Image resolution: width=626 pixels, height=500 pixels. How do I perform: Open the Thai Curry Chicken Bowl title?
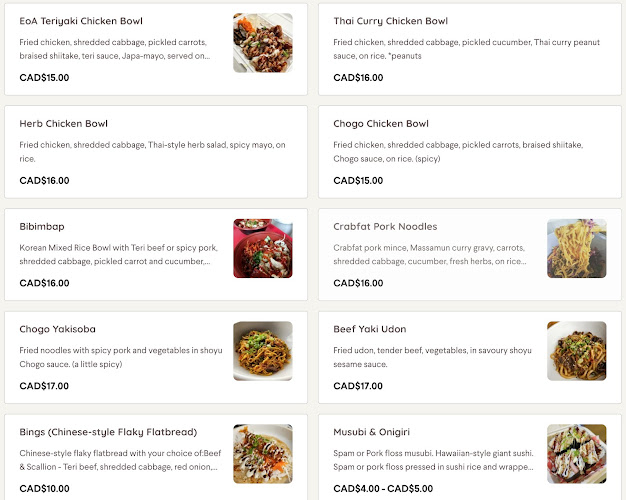coord(390,21)
